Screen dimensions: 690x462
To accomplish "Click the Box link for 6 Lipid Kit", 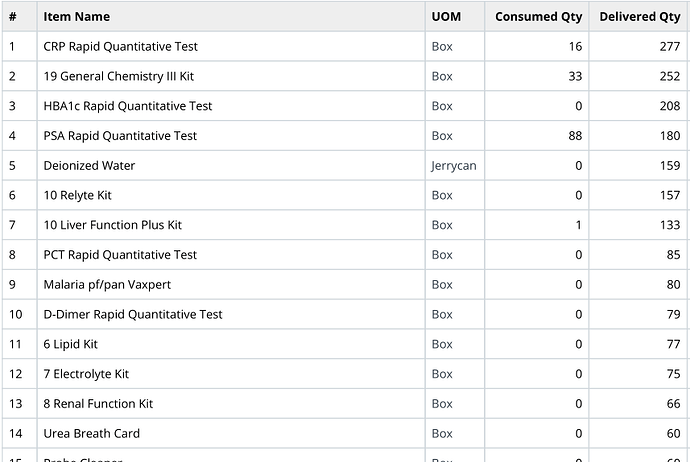I will point(442,344).
